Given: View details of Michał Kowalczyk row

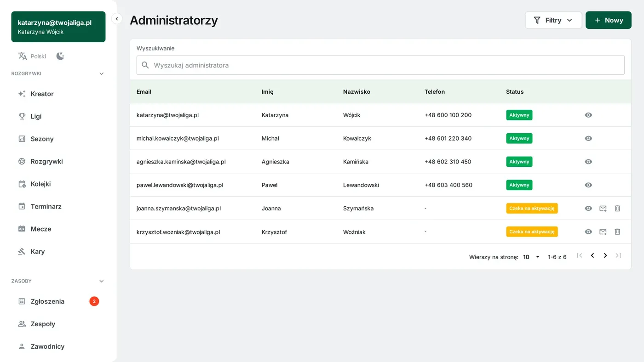Looking at the screenshot, I should click(x=588, y=138).
